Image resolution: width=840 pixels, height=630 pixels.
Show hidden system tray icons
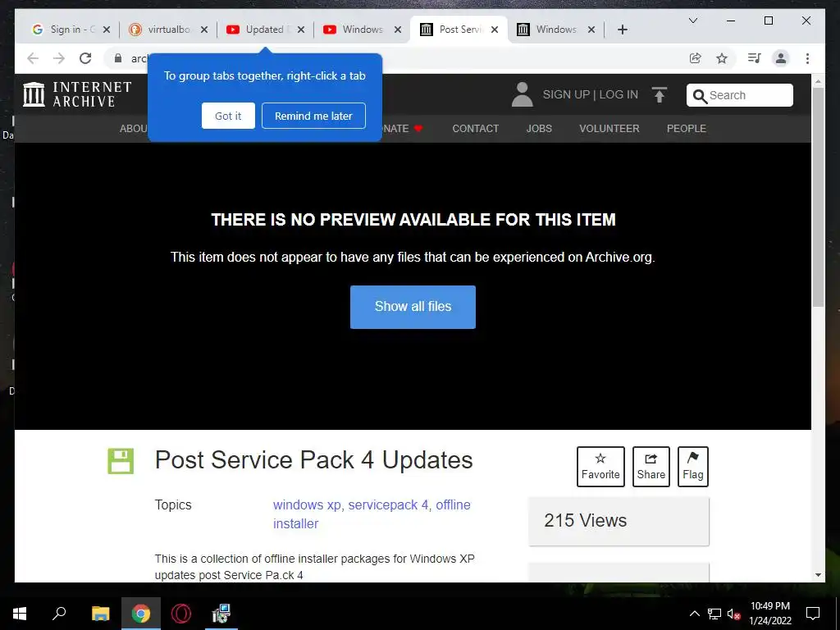[x=694, y=614]
